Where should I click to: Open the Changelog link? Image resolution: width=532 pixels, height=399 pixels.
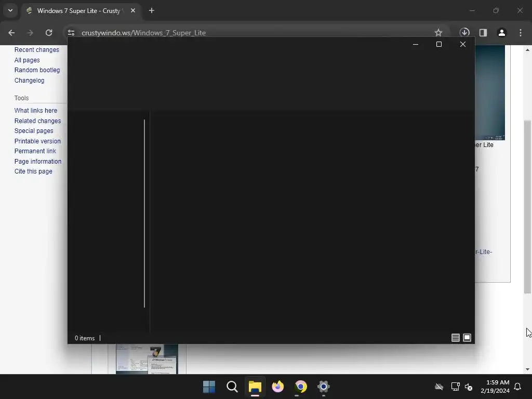(29, 81)
